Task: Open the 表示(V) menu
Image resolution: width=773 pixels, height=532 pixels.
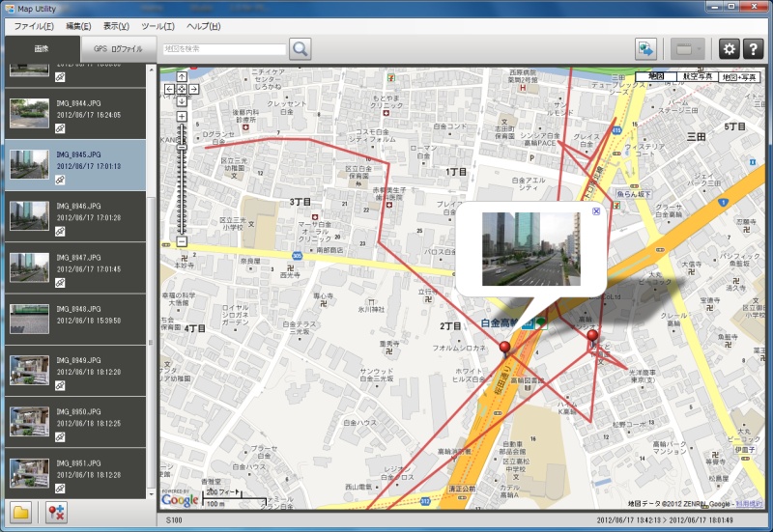Action: coord(116,26)
